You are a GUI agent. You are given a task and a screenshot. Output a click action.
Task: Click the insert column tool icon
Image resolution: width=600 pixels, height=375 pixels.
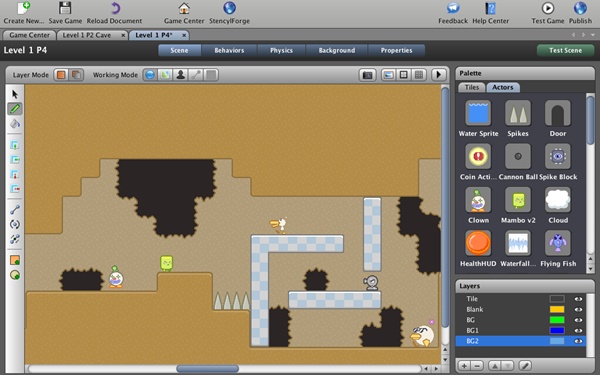[x=15, y=160]
